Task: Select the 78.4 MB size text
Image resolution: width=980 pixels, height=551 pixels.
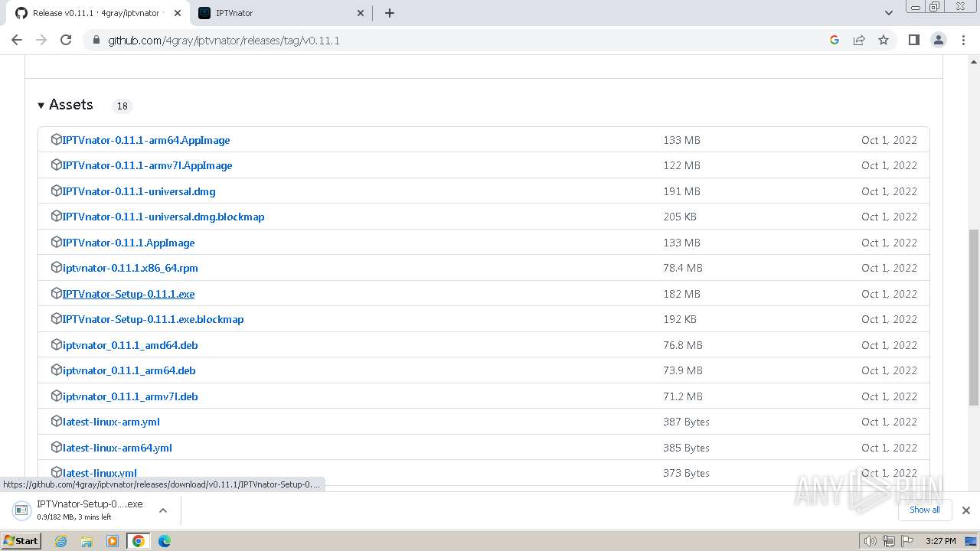Action: pyautogui.click(x=683, y=268)
